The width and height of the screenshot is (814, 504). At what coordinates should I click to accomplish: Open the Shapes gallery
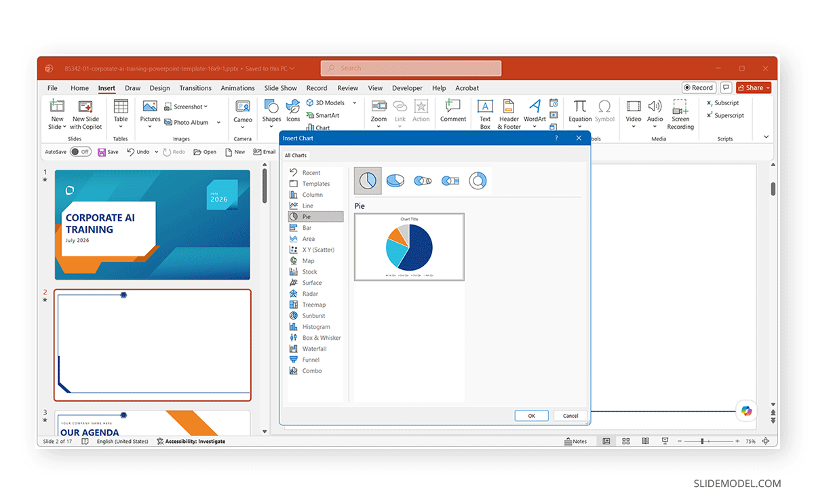pyautogui.click(x=271, y=113)
